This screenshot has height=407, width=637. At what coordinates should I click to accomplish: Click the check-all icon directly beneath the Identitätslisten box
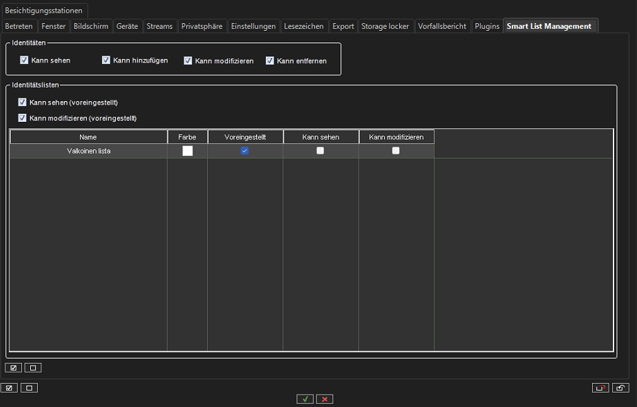[x=13, y=368]
